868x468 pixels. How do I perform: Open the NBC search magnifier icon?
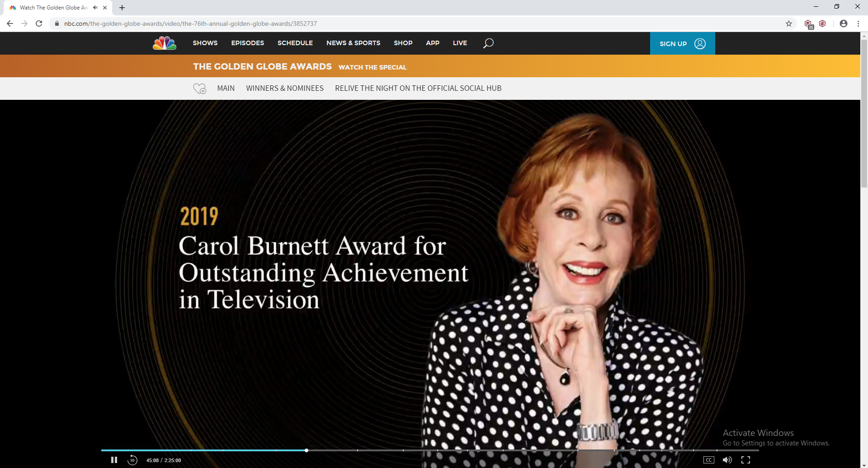(488, 43)
